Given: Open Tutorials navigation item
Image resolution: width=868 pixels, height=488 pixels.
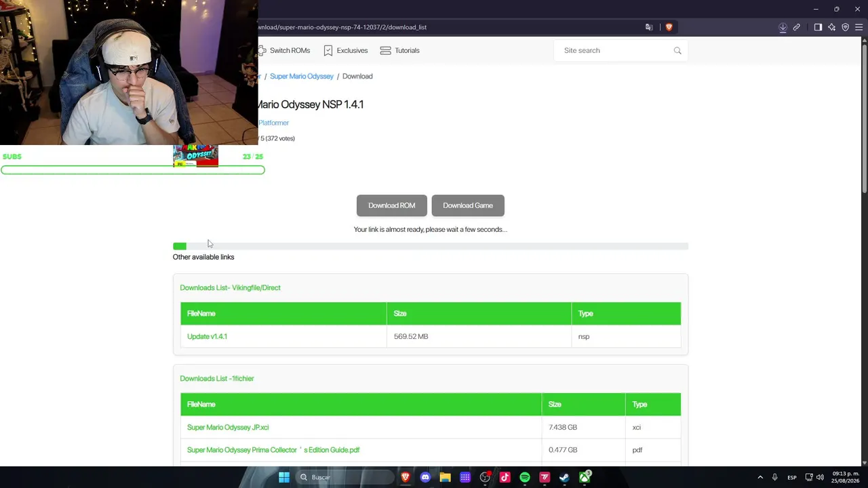Looking at the screenshot, I should (x=400, y=51).
